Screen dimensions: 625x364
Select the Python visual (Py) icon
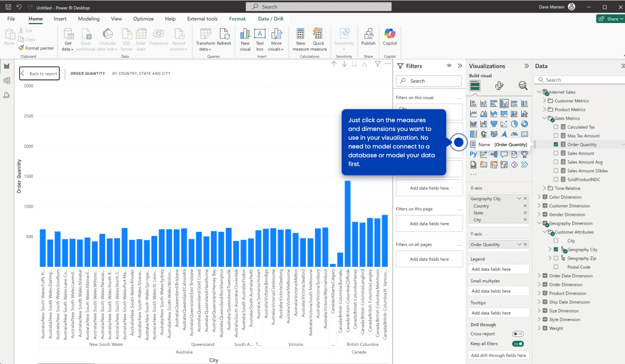474,154
